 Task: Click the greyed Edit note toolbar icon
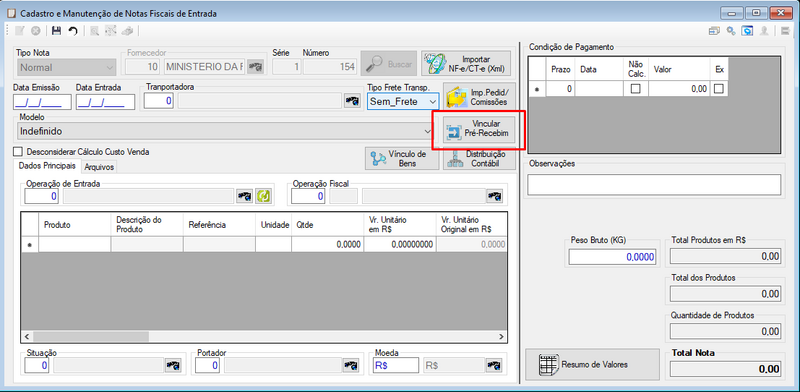point(19,31)
